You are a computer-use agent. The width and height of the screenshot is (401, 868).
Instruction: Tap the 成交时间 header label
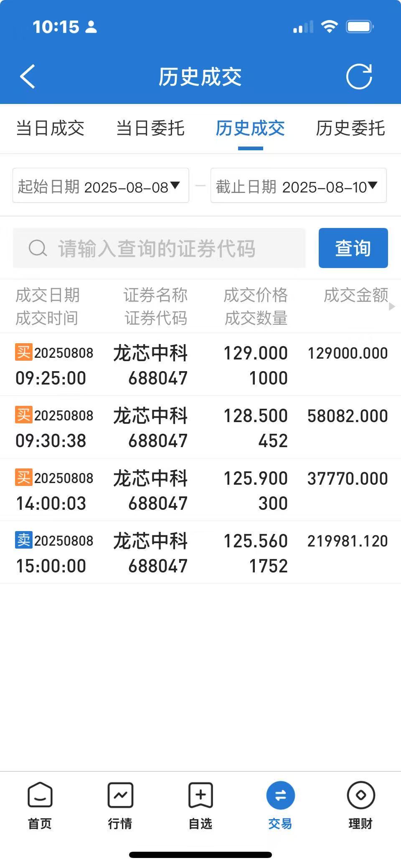pyautogui.click(x=47, y=318)
